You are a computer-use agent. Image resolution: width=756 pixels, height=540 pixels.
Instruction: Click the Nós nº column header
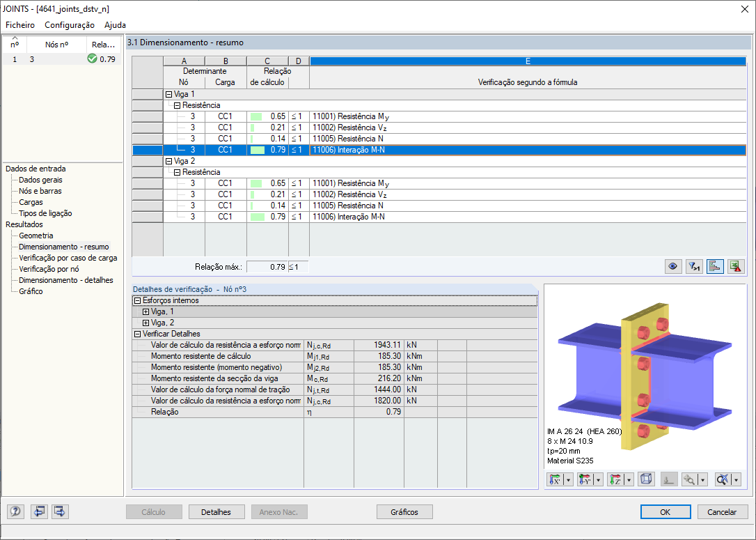57,45
